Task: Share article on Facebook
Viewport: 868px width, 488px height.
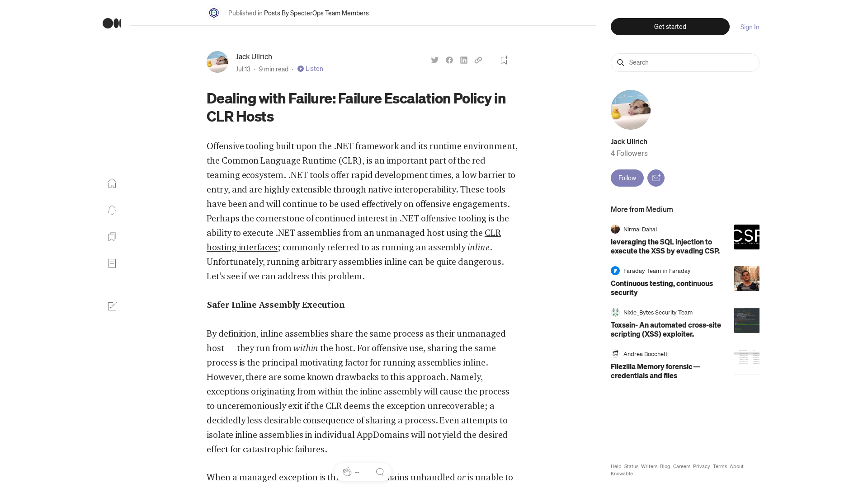Action: [449, 60]
